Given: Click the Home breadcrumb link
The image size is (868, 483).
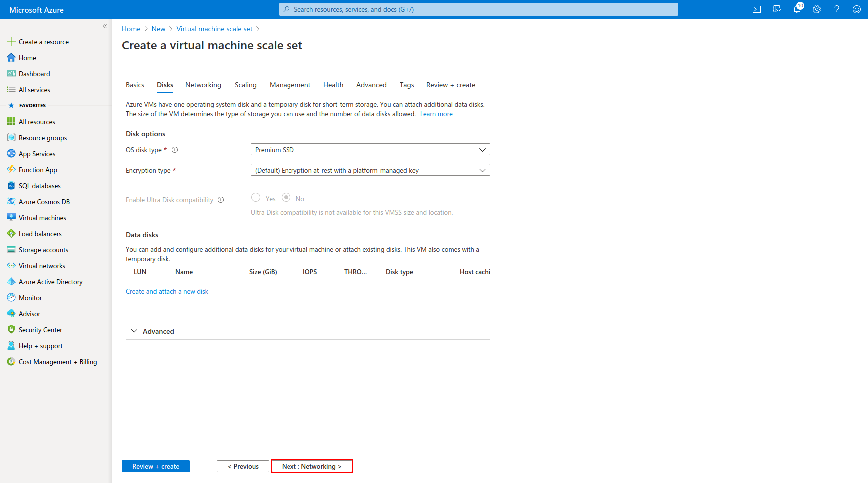Looking at the screenshot, I should click(x=131, y=29).
